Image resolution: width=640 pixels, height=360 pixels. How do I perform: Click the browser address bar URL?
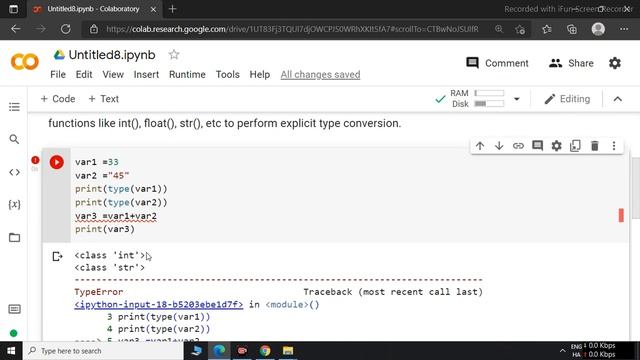click(x=292, y=29)
